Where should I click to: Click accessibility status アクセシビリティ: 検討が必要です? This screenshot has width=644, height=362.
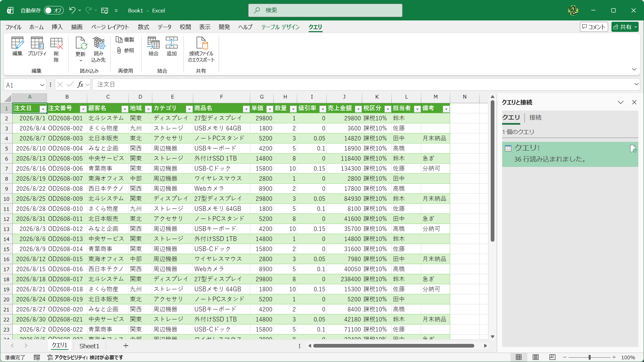pos(85,358)
